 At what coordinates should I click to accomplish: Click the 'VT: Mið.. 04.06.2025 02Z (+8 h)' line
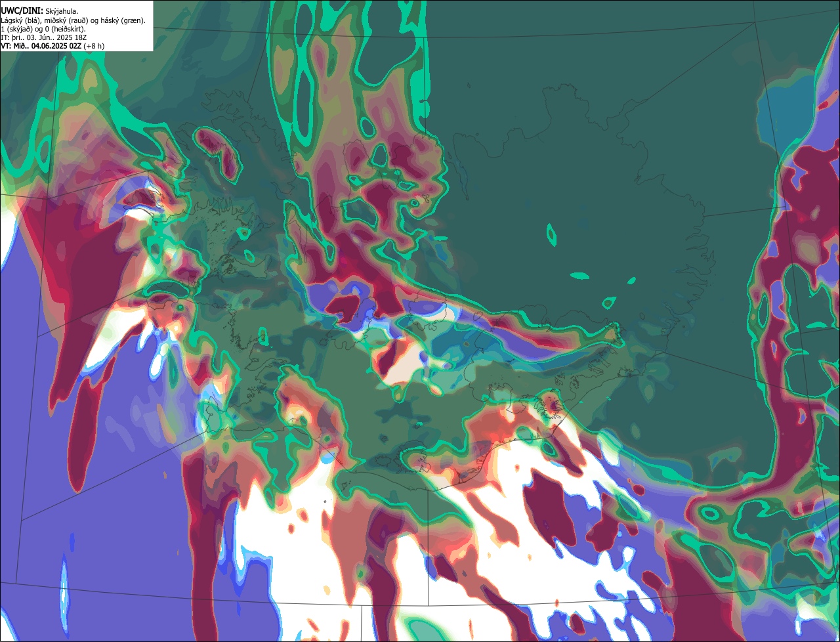tap(52, 46)
